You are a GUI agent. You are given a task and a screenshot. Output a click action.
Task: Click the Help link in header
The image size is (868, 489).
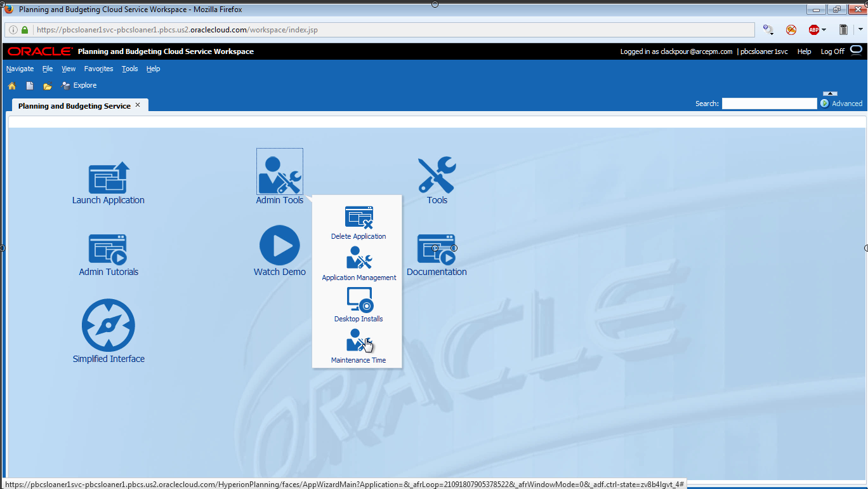[804, 51]
